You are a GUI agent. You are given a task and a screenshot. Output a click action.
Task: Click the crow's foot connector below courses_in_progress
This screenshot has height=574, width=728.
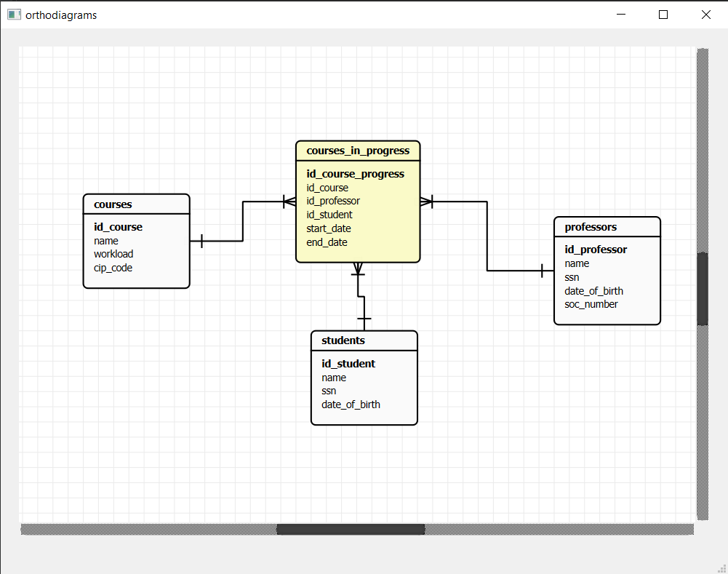pos(358,269)
